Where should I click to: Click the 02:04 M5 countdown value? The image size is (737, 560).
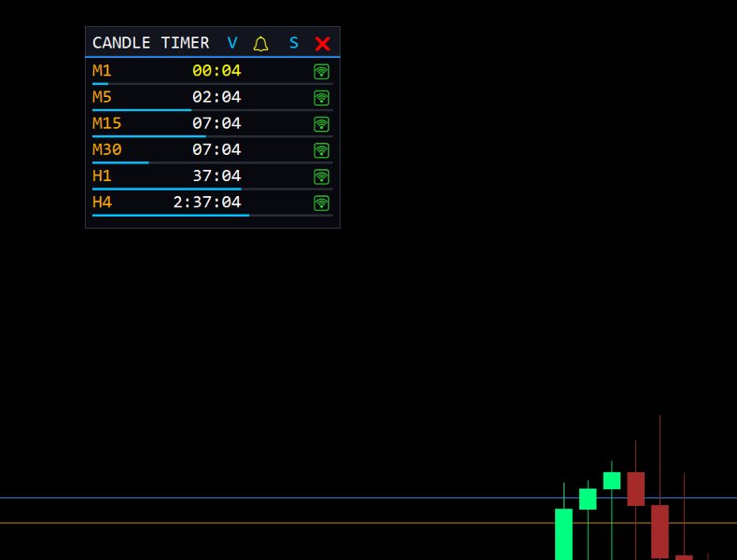[216, 97]
